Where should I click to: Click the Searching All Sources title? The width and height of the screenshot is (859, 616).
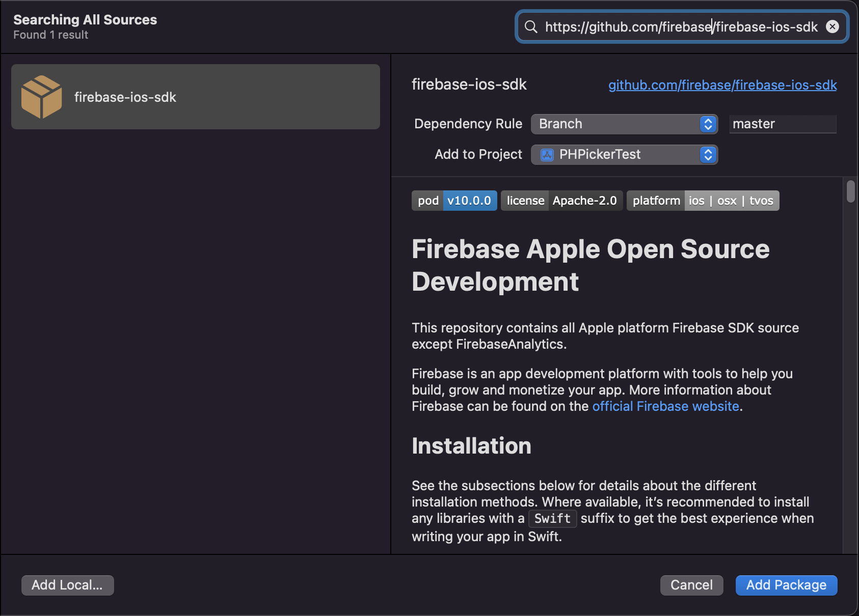[x=85, y=20]
